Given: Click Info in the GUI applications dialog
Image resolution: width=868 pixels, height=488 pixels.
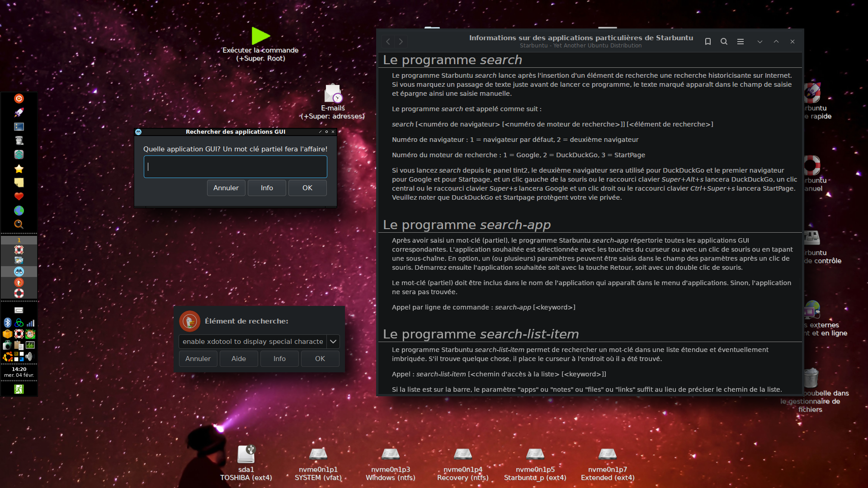Looking at the screenshot, I should [x=267, y=188].
